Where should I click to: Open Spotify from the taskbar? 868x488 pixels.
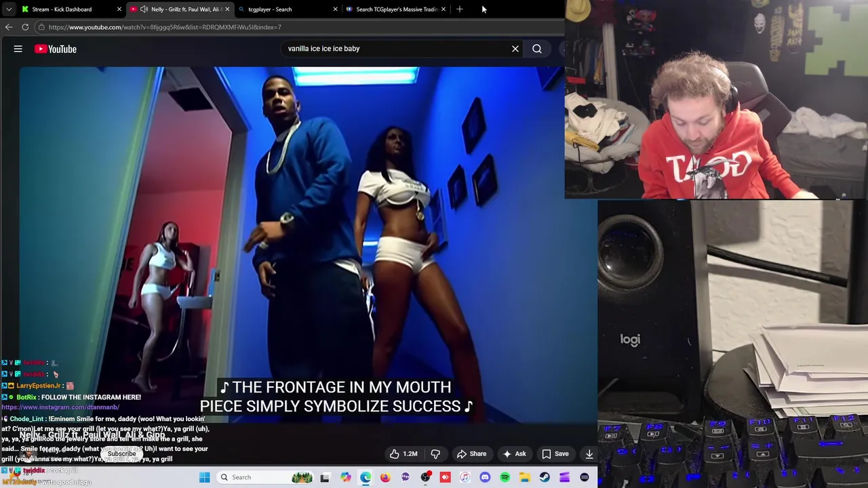click(505, 477)
